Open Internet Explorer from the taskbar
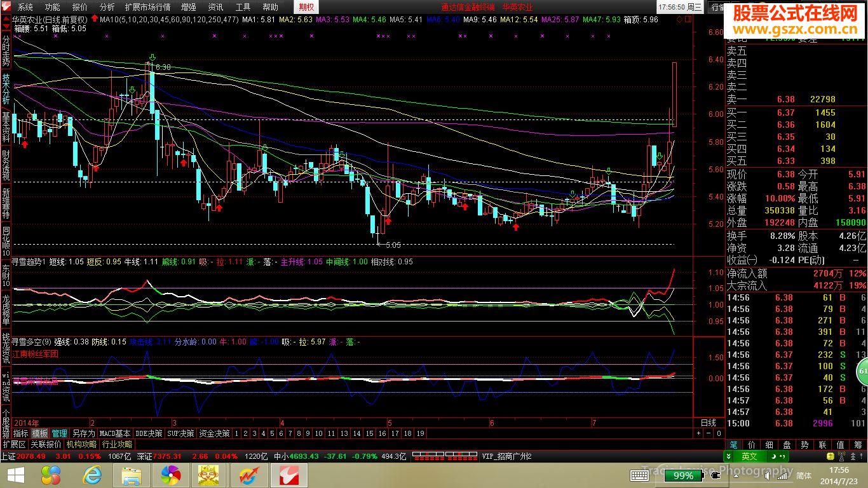 pos(93,475)
